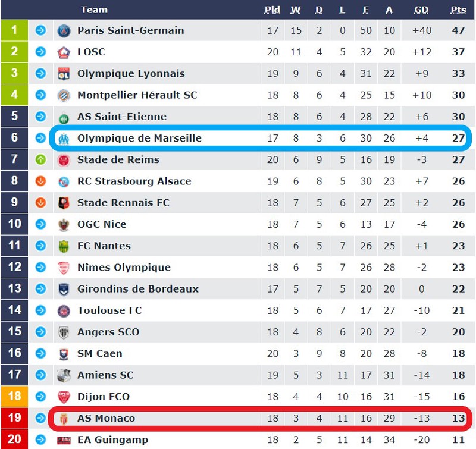Click the blue arrow beside Toulouse FC
This screenshot has width=476, height=449.
40,310
